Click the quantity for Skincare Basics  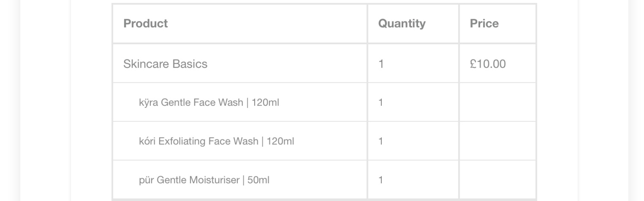coord(381,64)
